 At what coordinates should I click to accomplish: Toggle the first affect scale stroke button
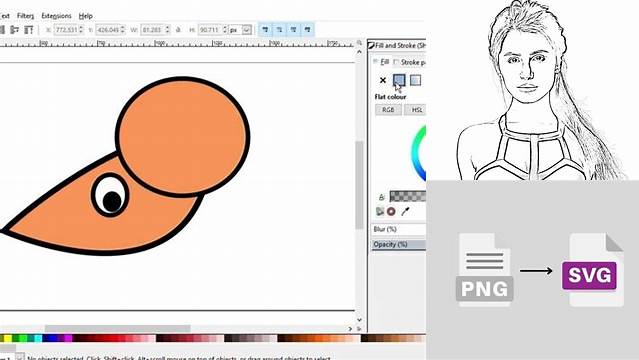(x=265, y=30)
